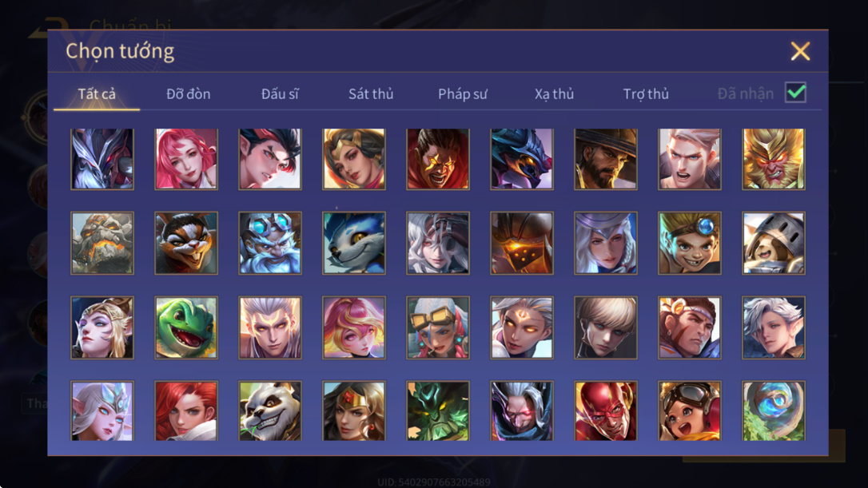Select the blue wolf hero portrait

[354, 244]
